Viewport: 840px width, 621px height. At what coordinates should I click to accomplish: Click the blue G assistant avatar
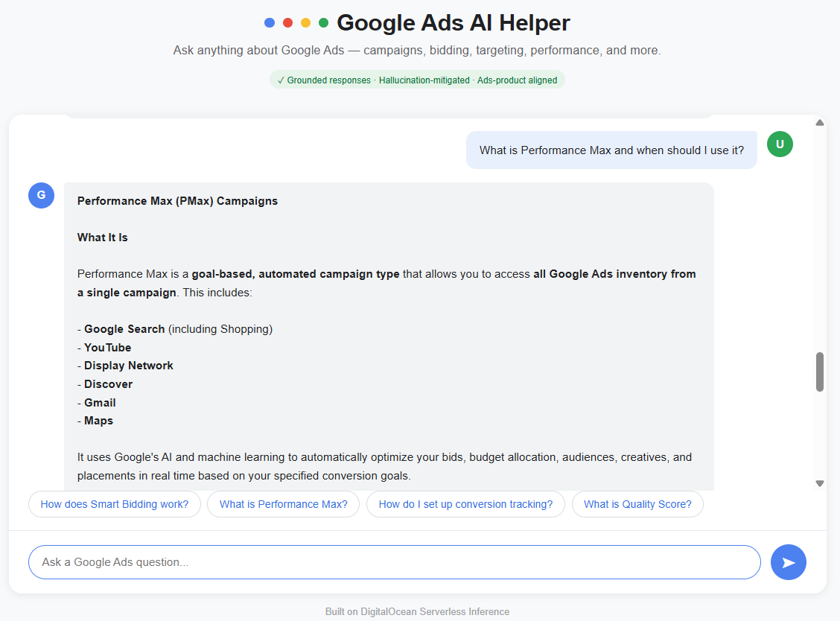click(x=41, y=196)
